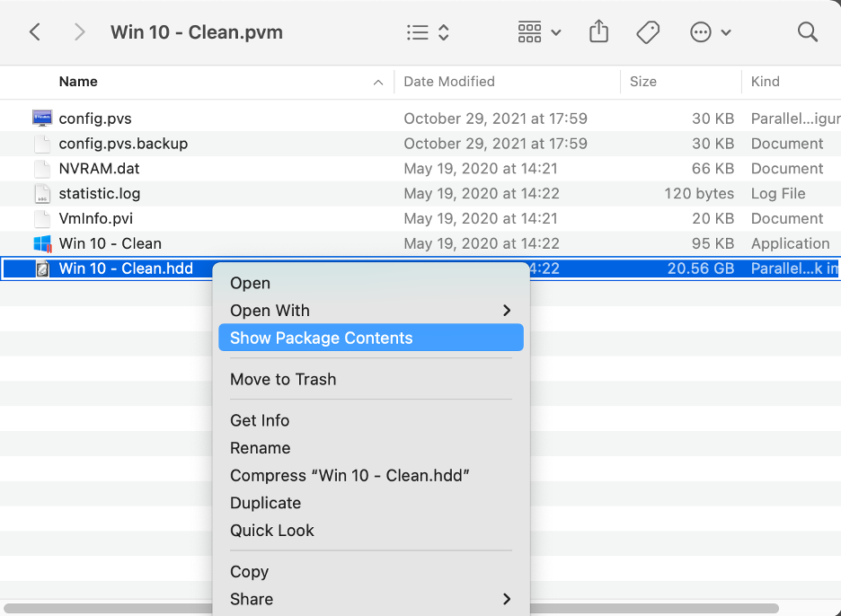Choose Duplicate in the context menu
This screenshot has height=616, width=841.
click(265, 503)
